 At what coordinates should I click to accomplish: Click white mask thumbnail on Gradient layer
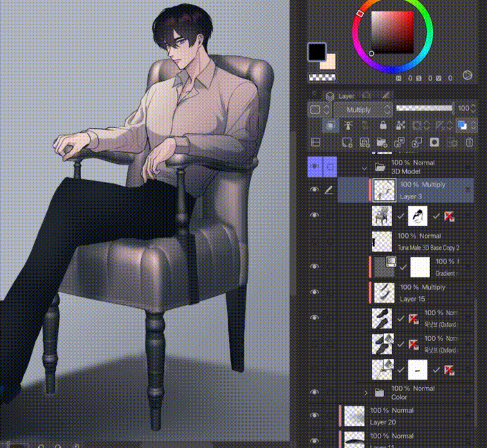[x=420, y=267]
